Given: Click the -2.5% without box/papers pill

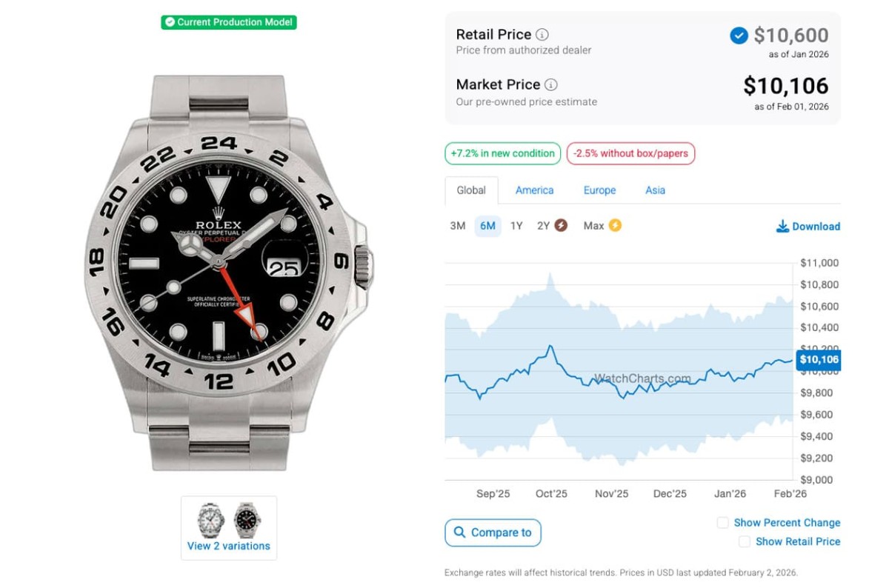Looking at the screenshot, I should coord(630,154).
